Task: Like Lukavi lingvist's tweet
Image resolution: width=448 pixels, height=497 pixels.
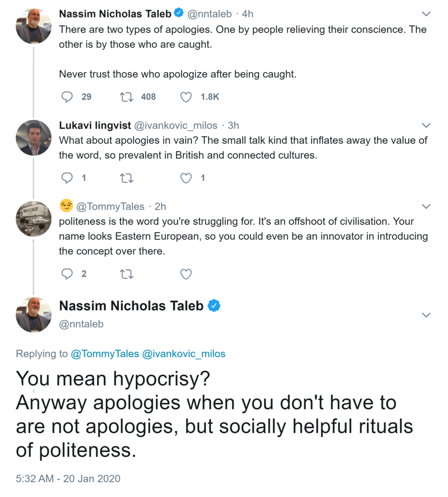Action: click(186, 178)
